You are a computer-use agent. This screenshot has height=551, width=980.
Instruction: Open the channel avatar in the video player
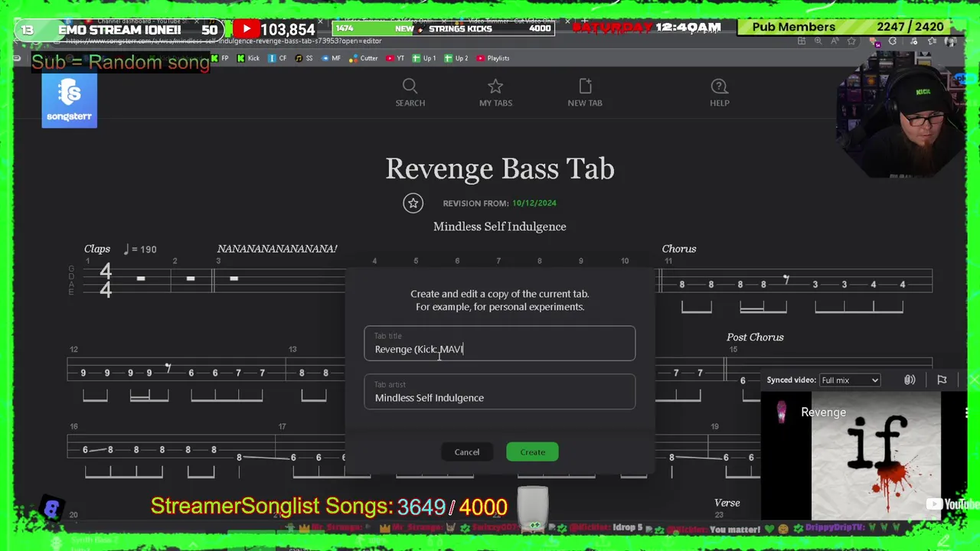pos(781,412)
